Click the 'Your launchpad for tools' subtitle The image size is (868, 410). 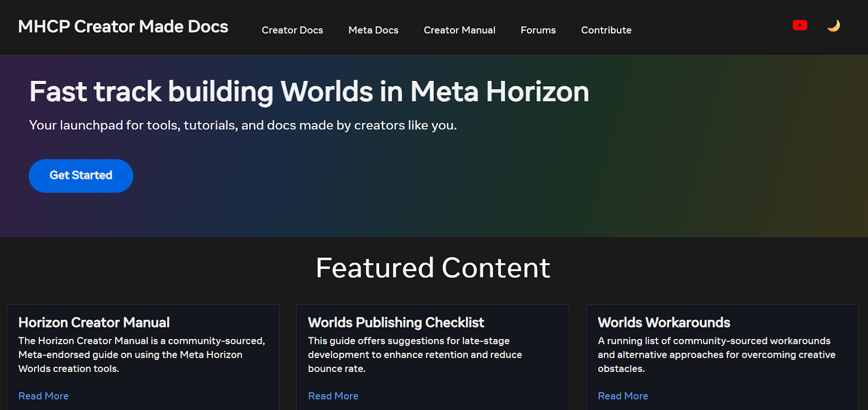coord(243,125)
